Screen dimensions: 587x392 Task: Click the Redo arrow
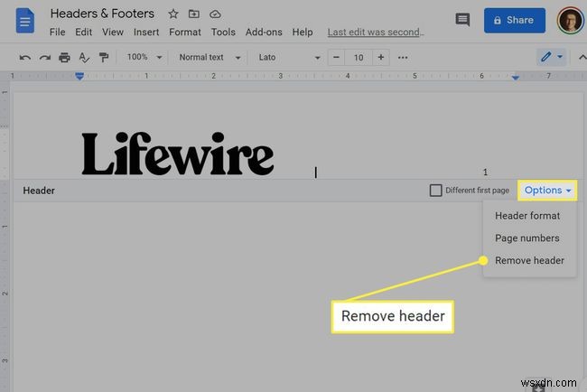tap(45, 58)
